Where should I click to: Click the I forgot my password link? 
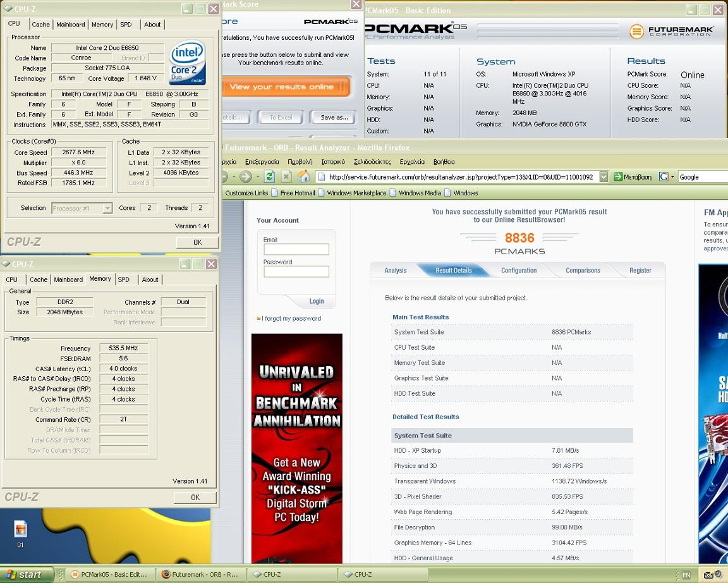[291, 319]
